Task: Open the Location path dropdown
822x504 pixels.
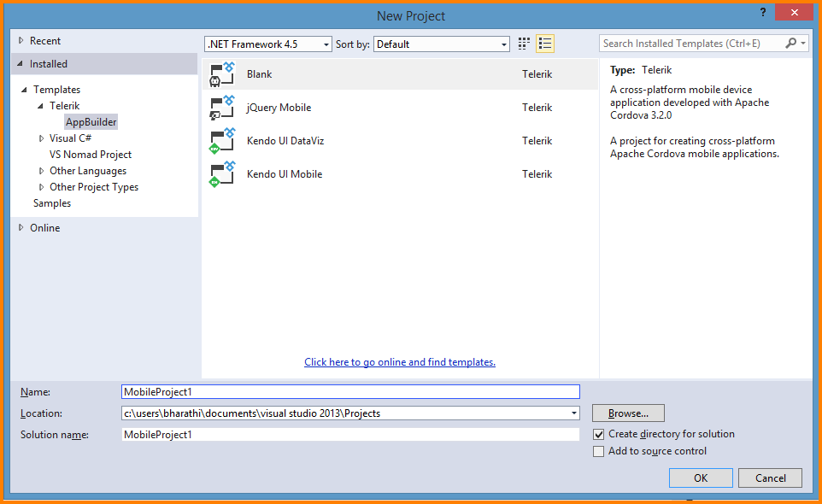Action: (x=574, y=413)
